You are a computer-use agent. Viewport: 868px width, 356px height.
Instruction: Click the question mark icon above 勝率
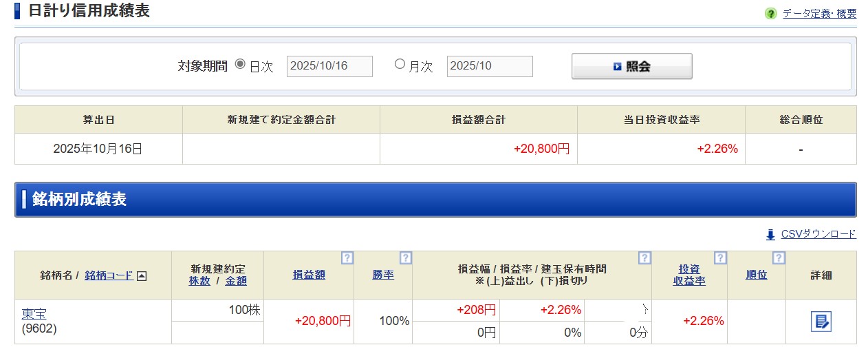click(x=406, y=258)
